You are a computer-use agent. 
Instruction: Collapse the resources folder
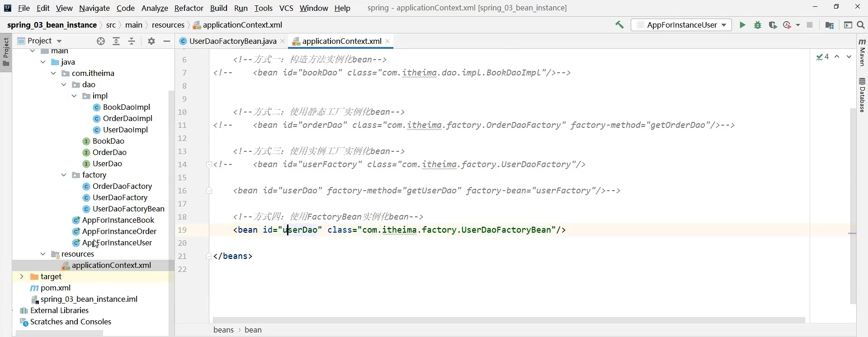point(43,254)
